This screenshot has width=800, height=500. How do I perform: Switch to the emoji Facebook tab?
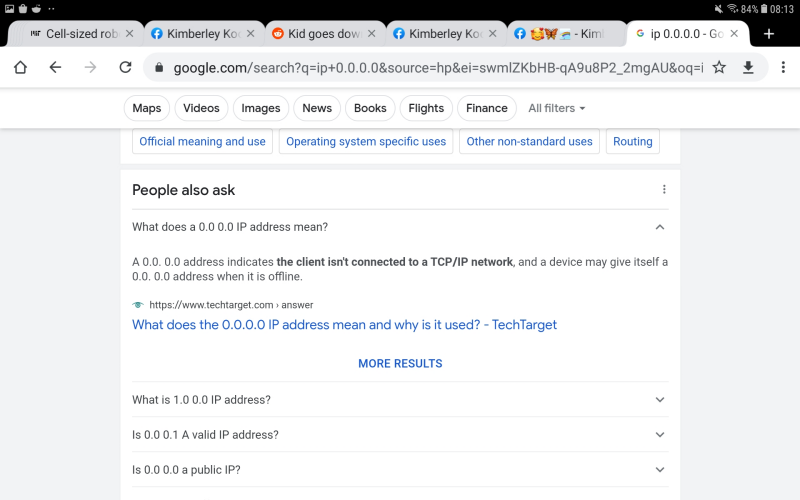(x=566, y=34)
